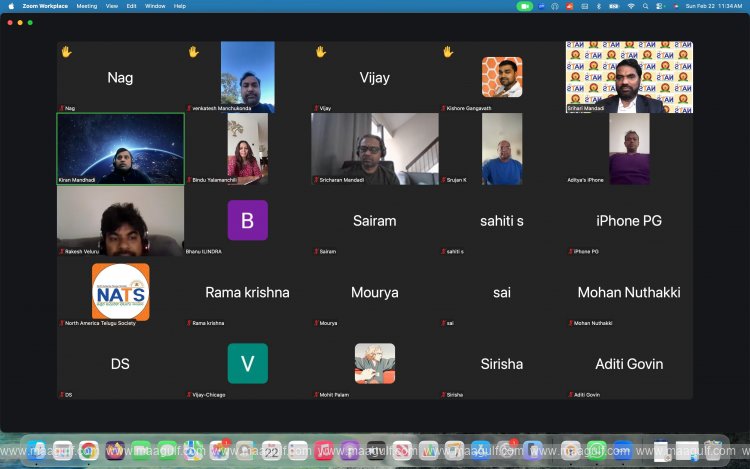This screenshot has height=469, width=750.
Task: Click the raised hand on Vijay's tile
Action: click(x=321, y=52)
